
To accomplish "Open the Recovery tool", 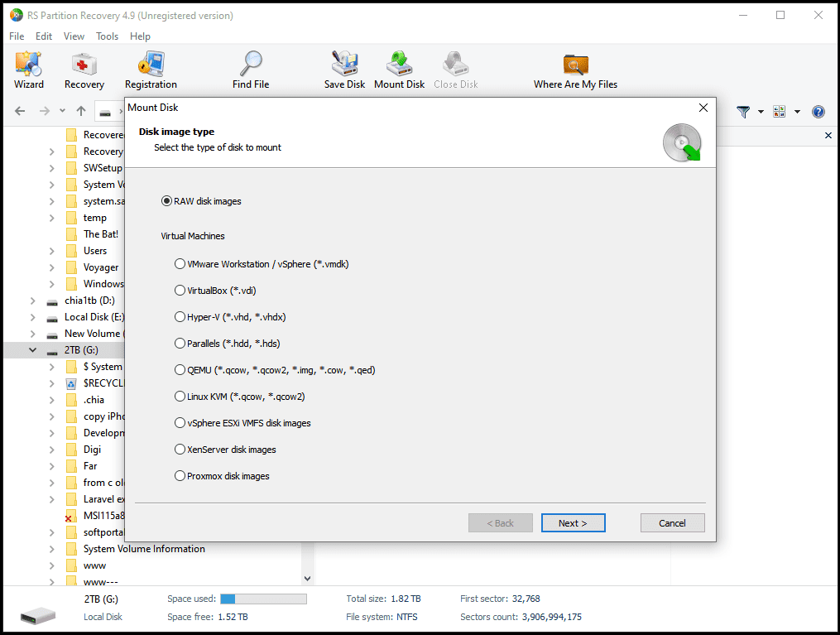I will click(84, 70).
